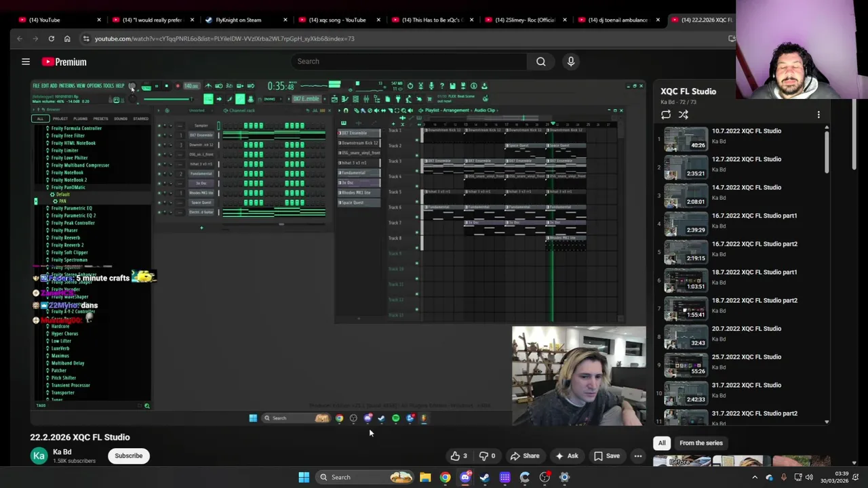Open the FL Studio PATTERNS menu in video
Image resolution: width=868 pixels, height=488 pixels.
coord(67,86)
